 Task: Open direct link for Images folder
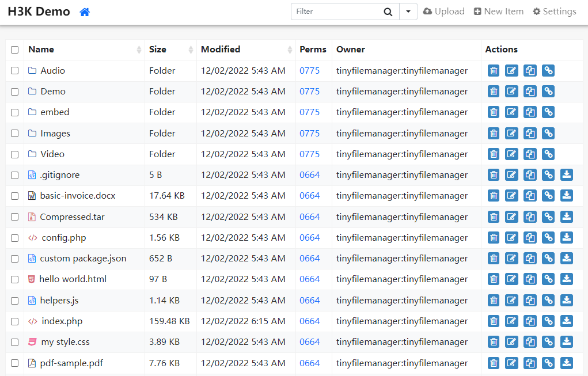(x=548, y=134)
